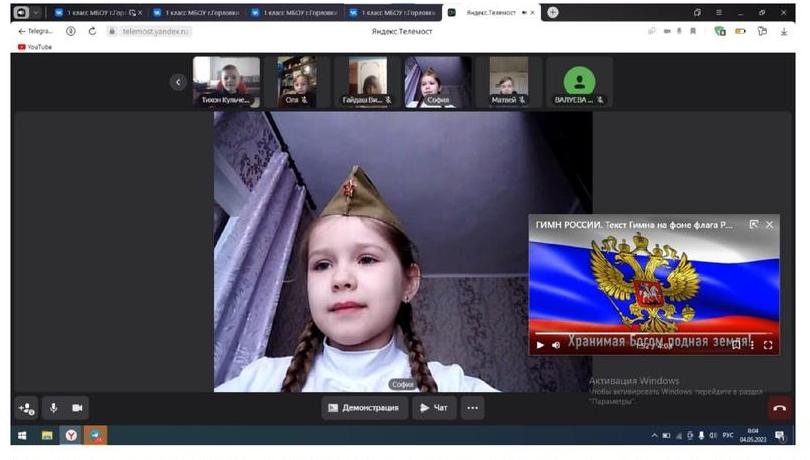Open mini player vertical dots menu

(x=752, y=345)
